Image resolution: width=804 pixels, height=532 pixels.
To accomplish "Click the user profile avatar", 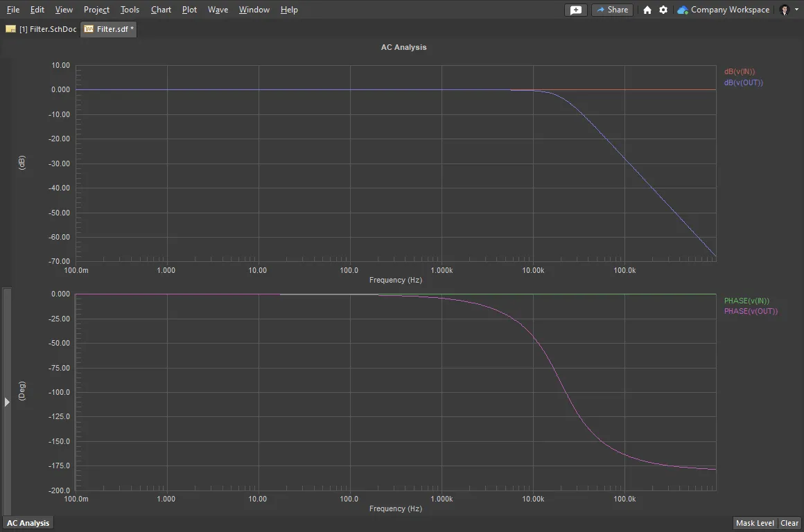I will (785, 10).
